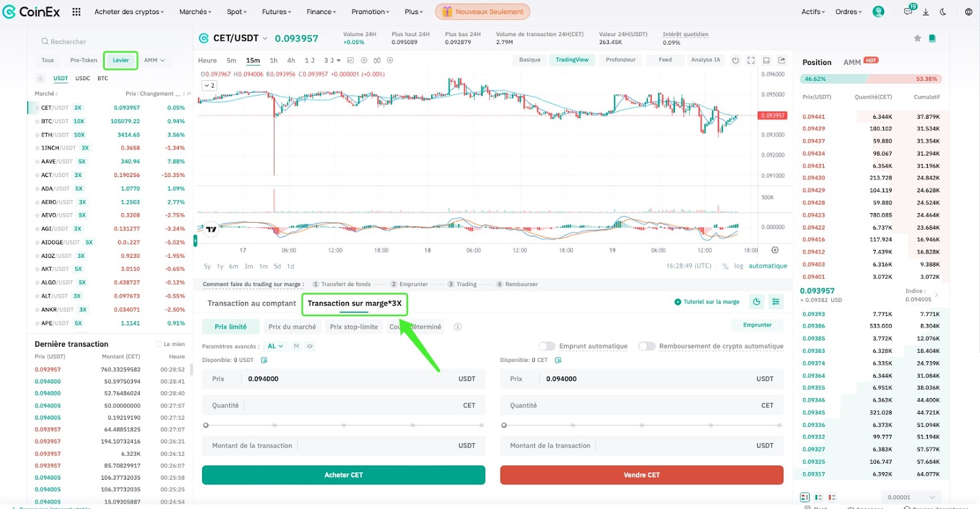
Task: Click the sell quantity slider handle
Action: pos(504,424)
